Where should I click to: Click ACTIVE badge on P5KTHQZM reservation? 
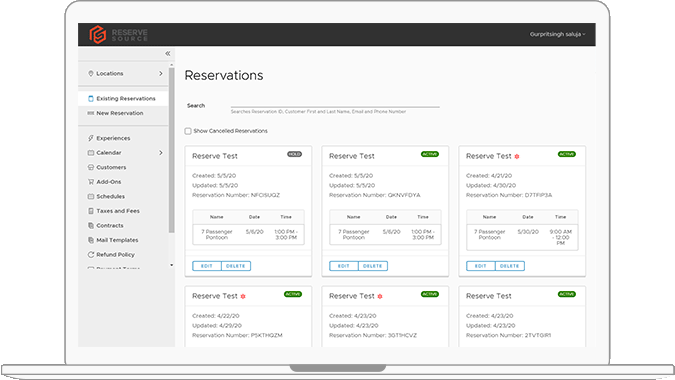coord(293,294)
